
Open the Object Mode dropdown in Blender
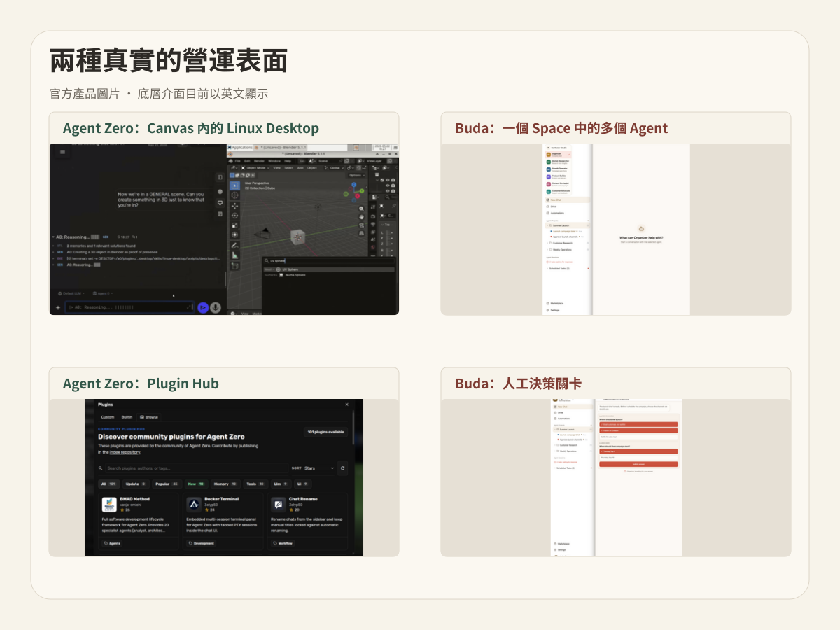coord(255,168)
